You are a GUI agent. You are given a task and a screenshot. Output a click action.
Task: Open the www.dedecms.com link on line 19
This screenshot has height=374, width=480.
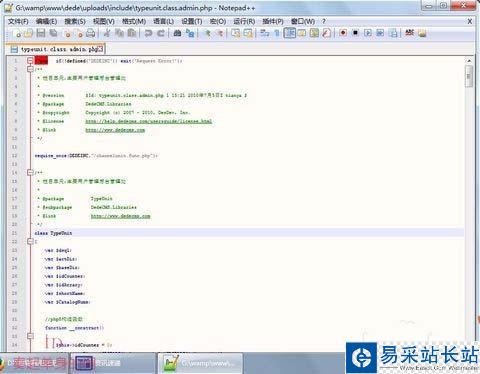click(x=120, y=216)
